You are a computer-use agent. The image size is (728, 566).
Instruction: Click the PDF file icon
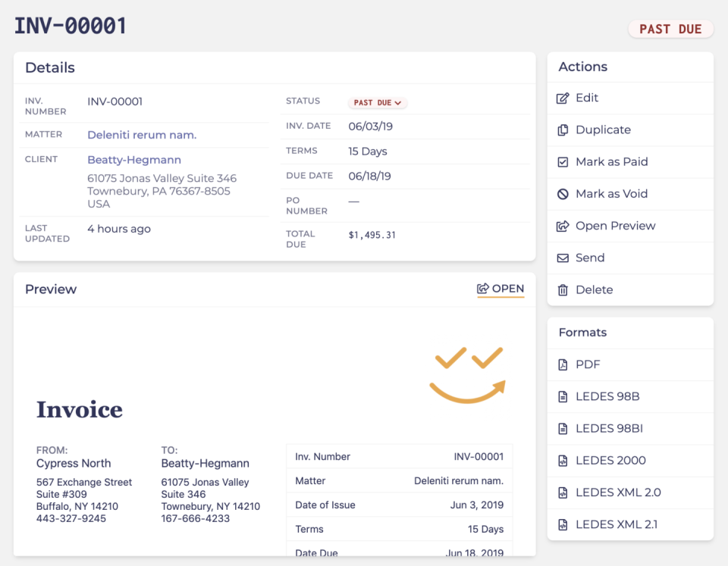click(562, 364)
